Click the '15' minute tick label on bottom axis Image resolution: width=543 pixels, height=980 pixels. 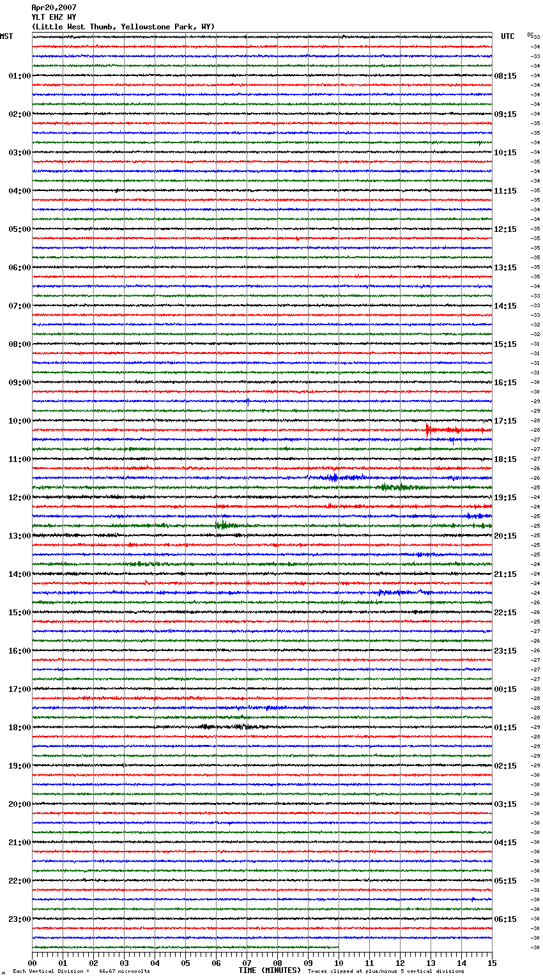click(492, 963)
